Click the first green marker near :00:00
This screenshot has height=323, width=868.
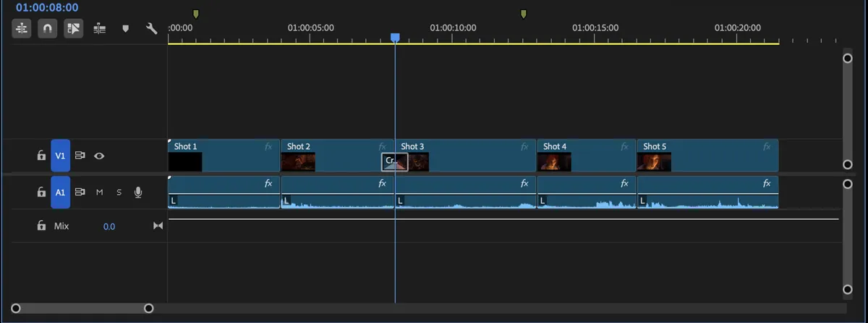click(x=196, y=14)
